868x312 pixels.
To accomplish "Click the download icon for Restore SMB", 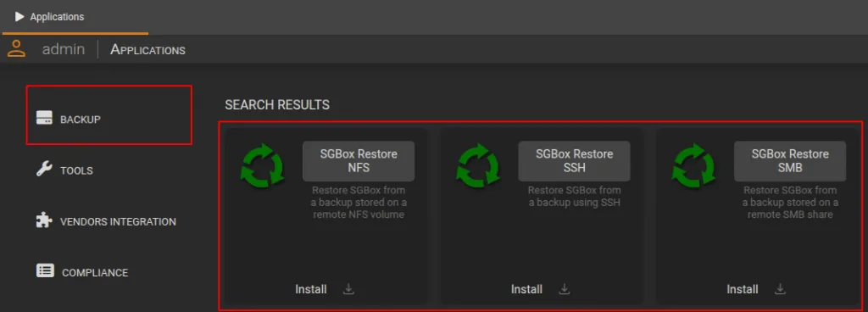I will pyautogui.click(x=780, y=289).
